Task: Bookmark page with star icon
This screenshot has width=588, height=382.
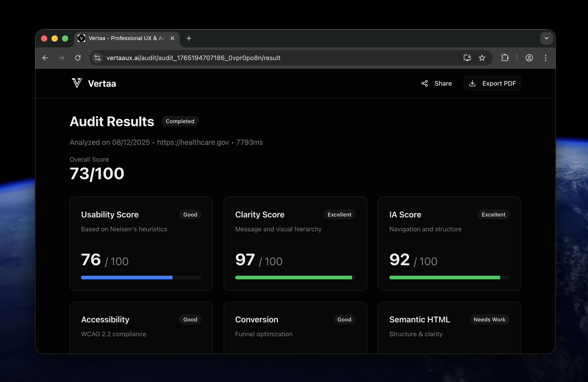Action: pos(482,58)
